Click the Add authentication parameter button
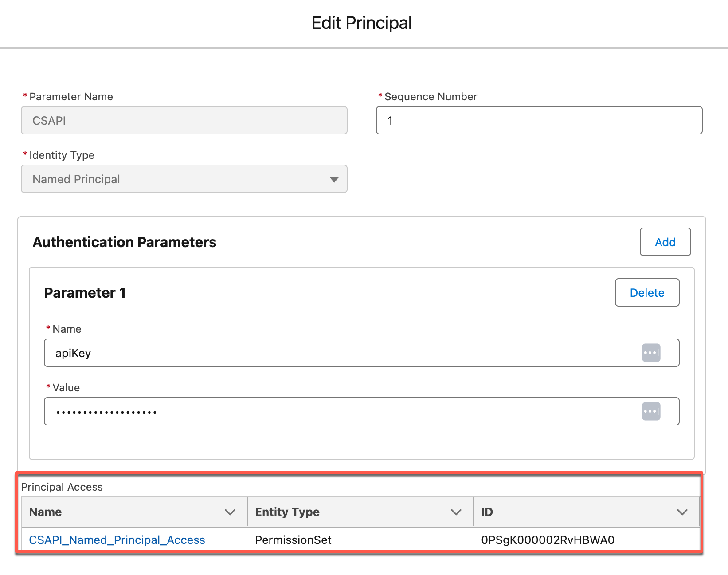The image size is (728, 575). [665, 242]
